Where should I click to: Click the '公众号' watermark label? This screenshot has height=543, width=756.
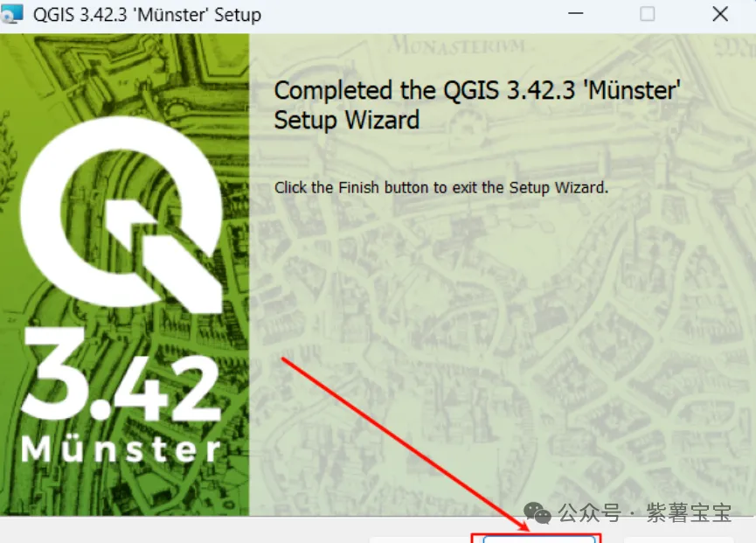pyautogui.click(x=589, y=512)
